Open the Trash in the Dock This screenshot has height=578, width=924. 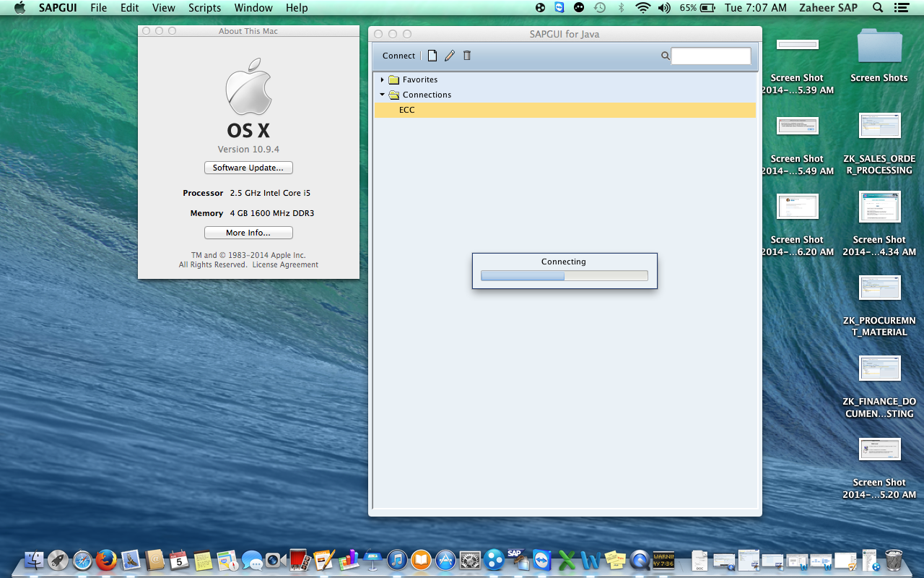[894, 559]
